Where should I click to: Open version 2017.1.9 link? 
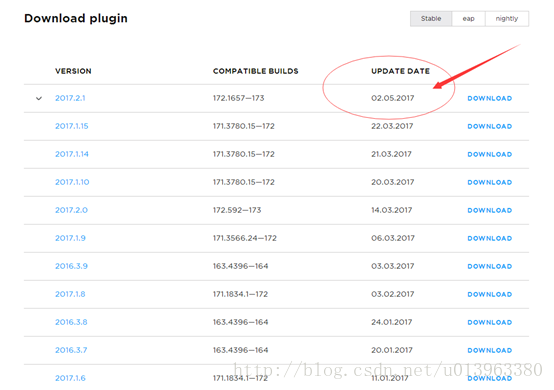pyautogui.click(x=70, y=238)
